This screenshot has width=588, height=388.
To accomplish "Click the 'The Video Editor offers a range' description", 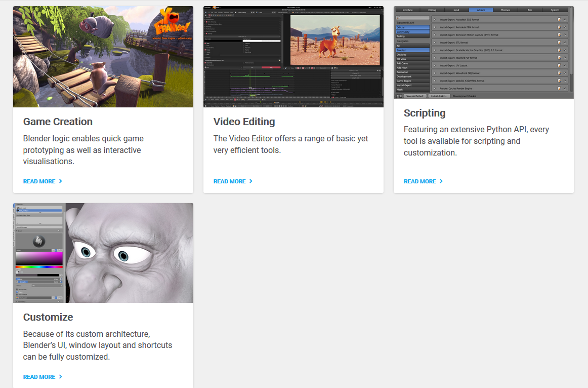I will pyautogui.click(x=290, y=144).
